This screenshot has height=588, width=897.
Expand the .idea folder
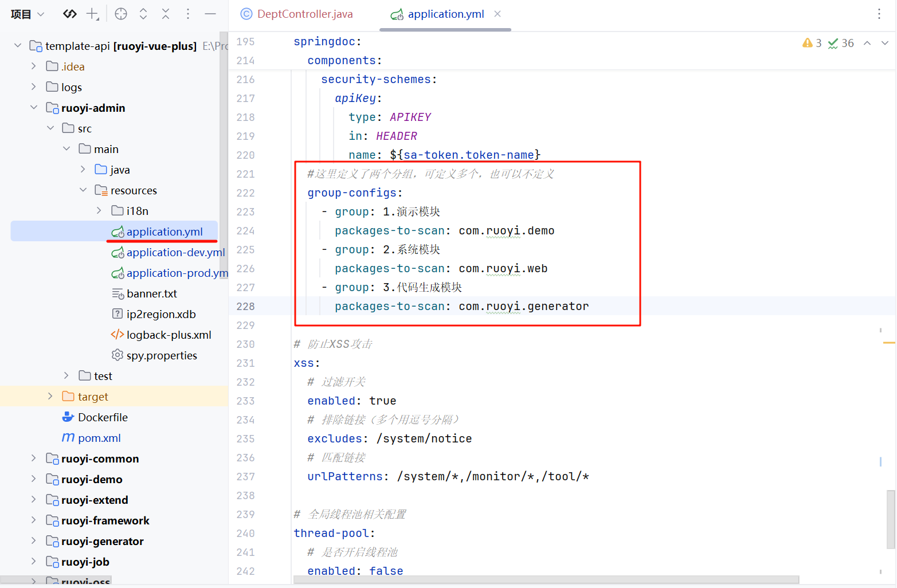(x=34, y=66)
